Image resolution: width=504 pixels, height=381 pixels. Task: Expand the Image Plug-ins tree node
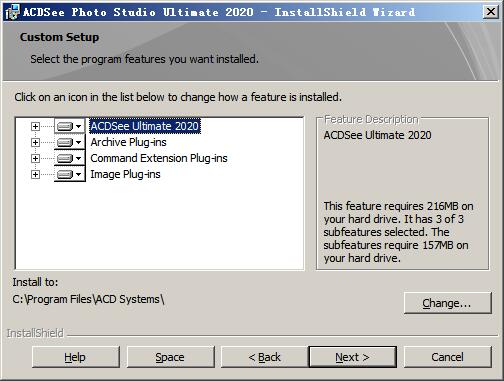(x=35, y=174)
